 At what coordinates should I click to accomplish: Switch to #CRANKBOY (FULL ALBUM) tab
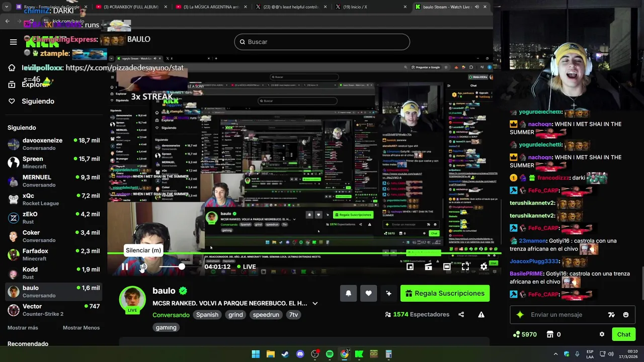pyautogui.click(x=130, y=7)
